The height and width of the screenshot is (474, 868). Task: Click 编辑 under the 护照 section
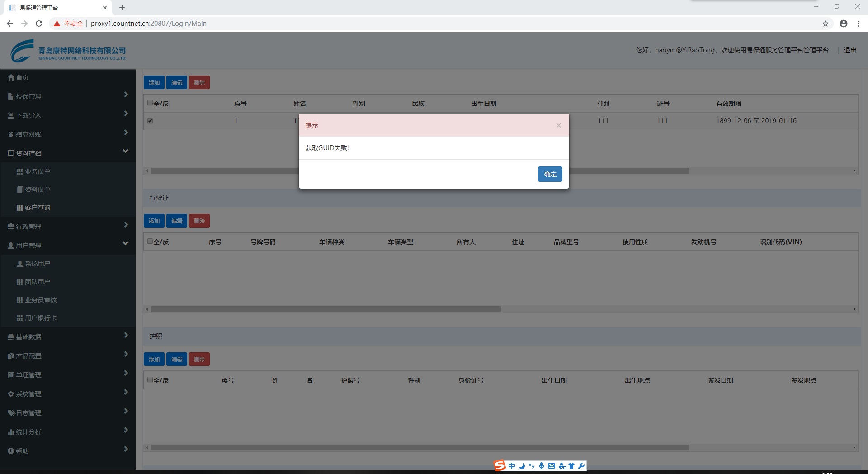[x=177, y=359]
